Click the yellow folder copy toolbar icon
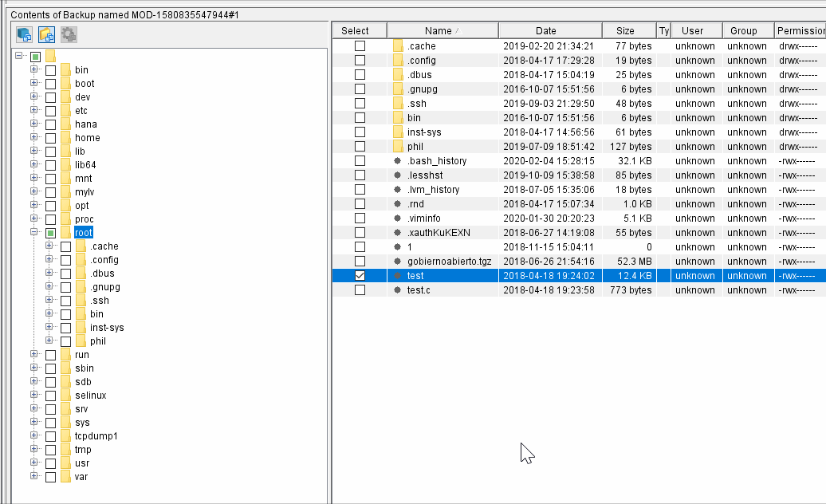 coord(46,35)
